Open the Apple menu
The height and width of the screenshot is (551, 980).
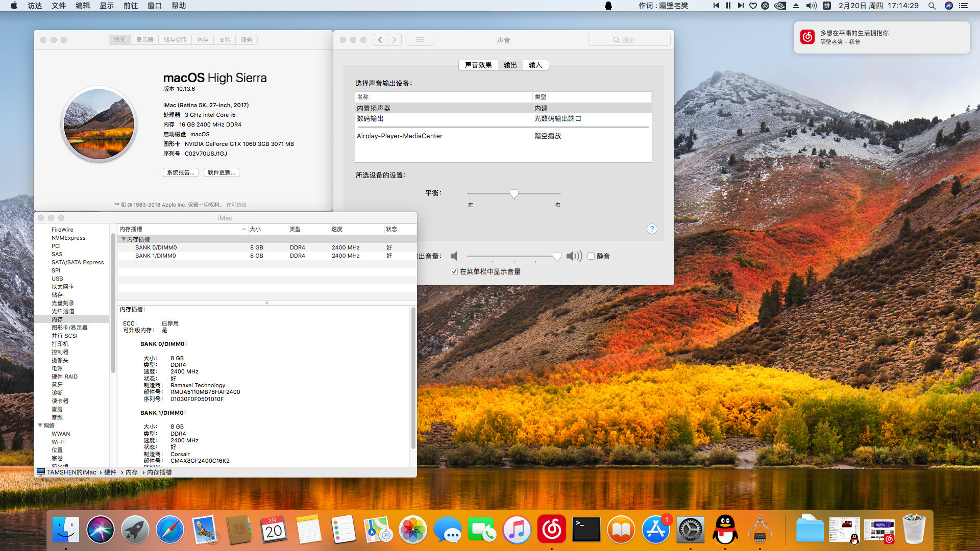[14, 6]
